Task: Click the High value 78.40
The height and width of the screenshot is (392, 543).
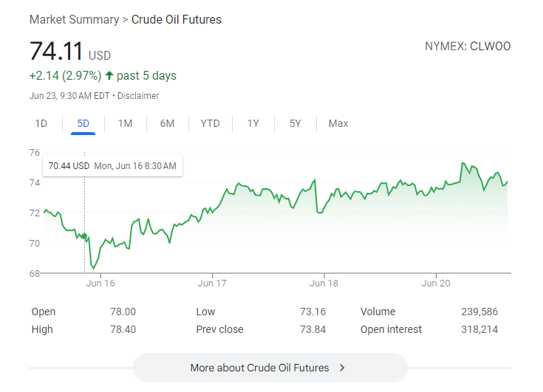Action: pyautogui.click(x=123, y=329)
